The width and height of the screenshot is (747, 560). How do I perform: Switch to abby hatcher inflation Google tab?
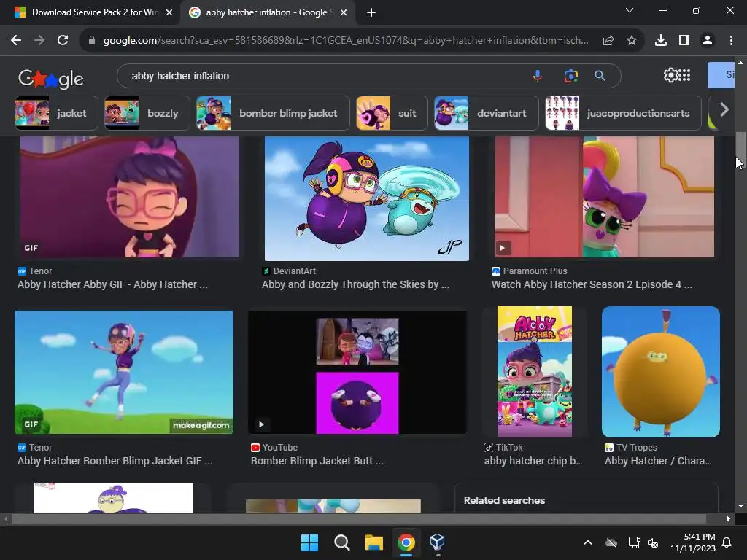267,12
